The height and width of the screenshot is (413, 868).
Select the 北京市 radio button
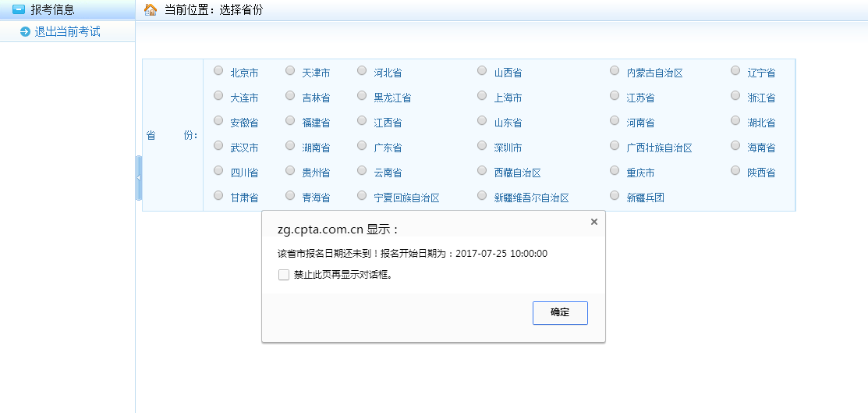point(218,71)
